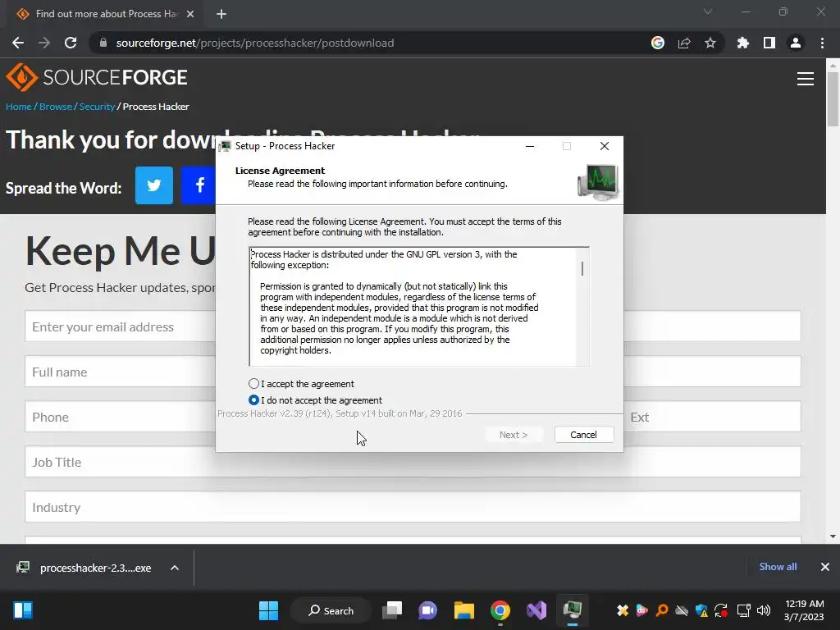
Task: Click the Phone input field
Action: tap(121, 417)
